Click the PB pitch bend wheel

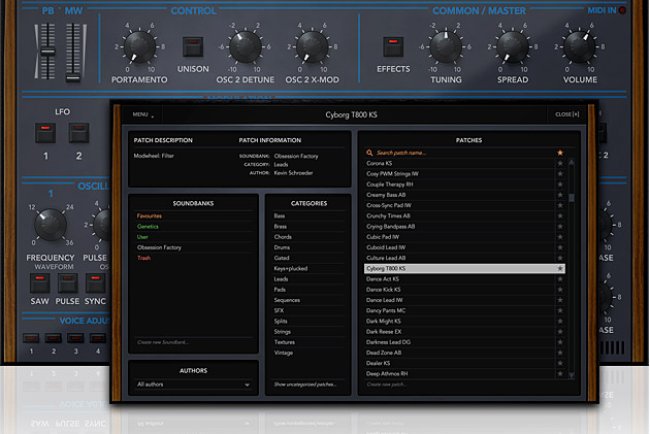click(48, 51)
